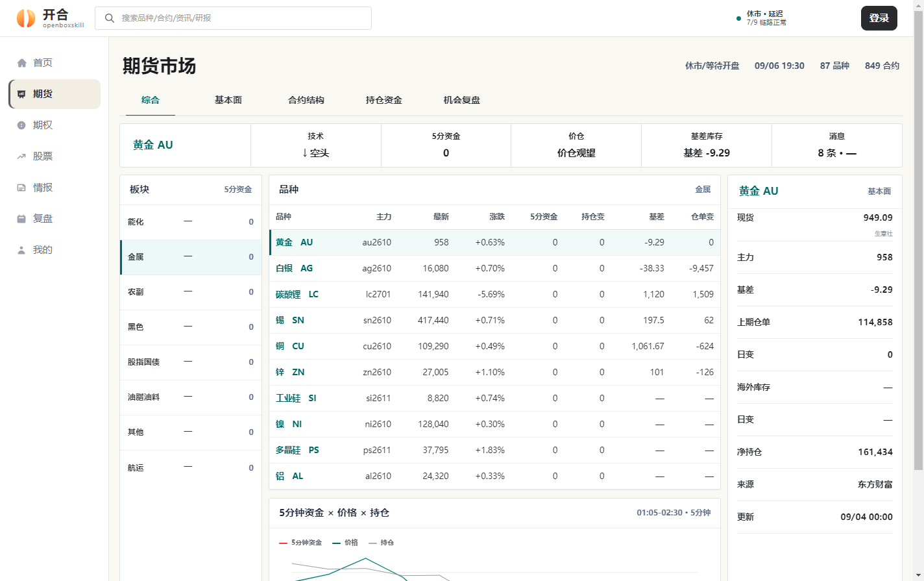Click the 净持仓 value 161,434
Viewport: 924px width, 581px height.
pyautogui.click(x=875, y=452)
